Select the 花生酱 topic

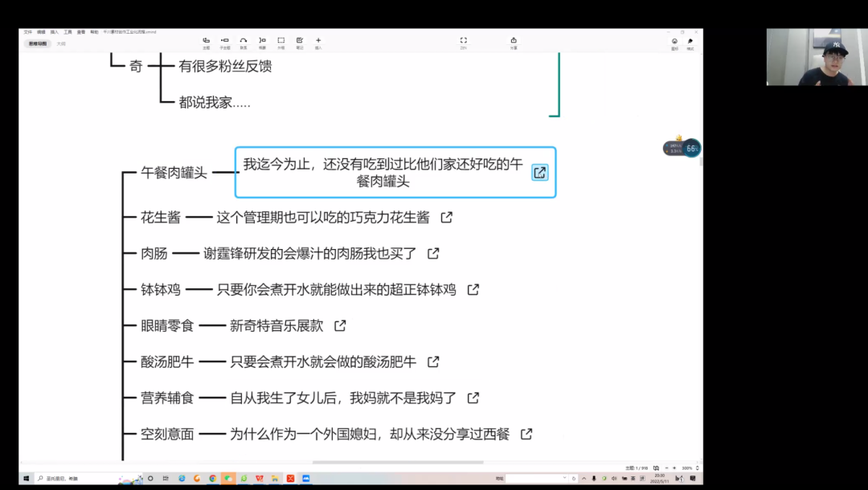(x=161, y=218)
